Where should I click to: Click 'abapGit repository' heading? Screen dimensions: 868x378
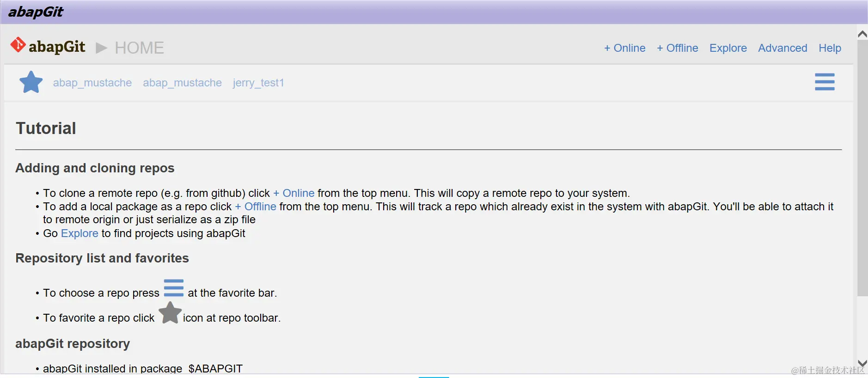73,344
